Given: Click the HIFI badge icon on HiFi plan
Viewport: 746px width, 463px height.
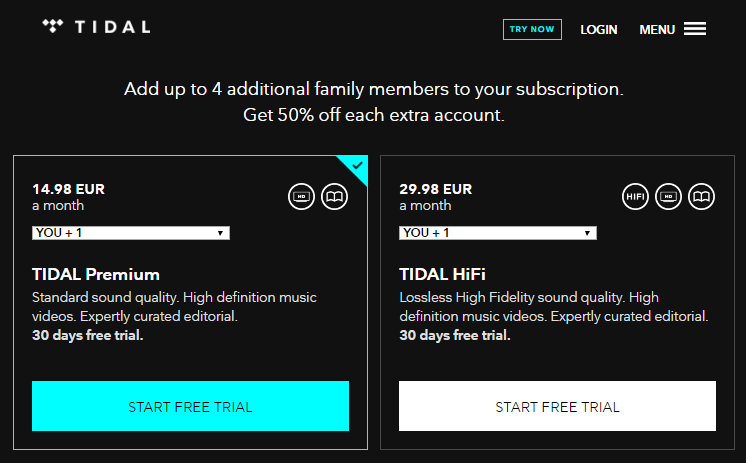Looking at the screenshot, I should (635, 197).
